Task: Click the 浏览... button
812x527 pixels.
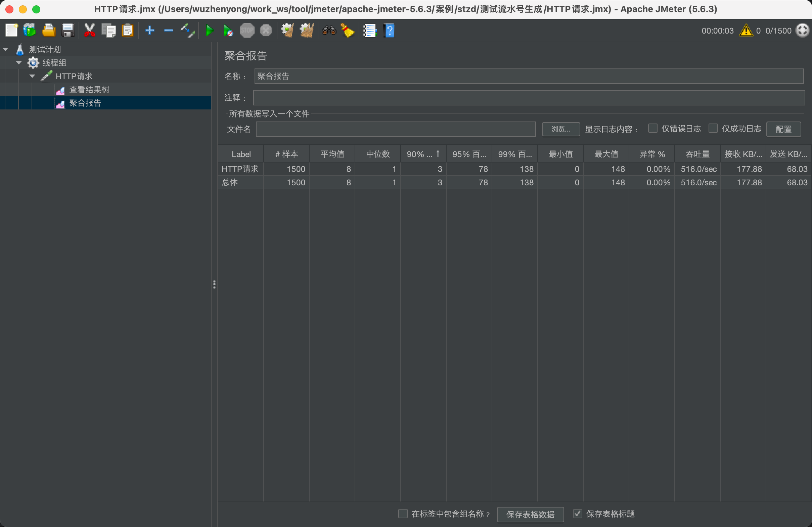Action: pyautogui.click(x=561, y=129)
